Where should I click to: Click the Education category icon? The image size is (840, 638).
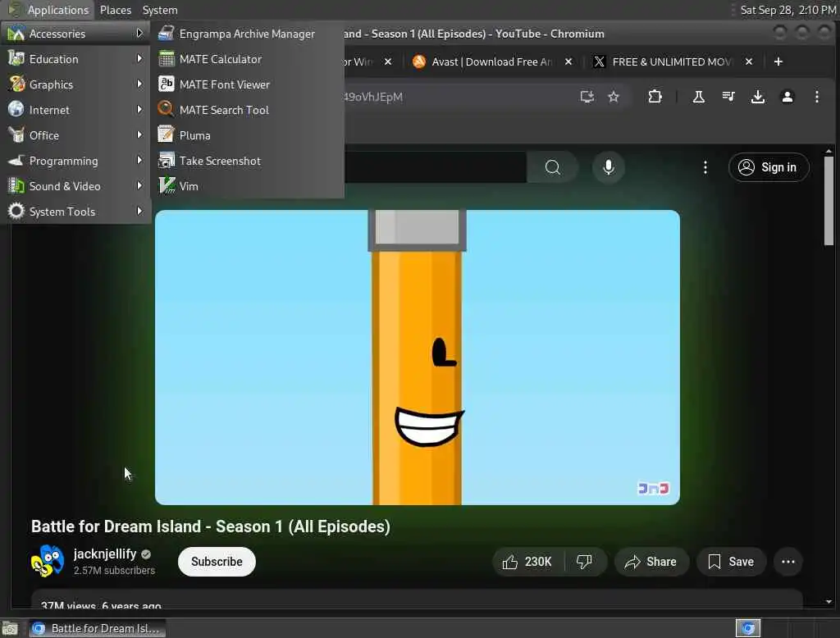click(16, 58)
